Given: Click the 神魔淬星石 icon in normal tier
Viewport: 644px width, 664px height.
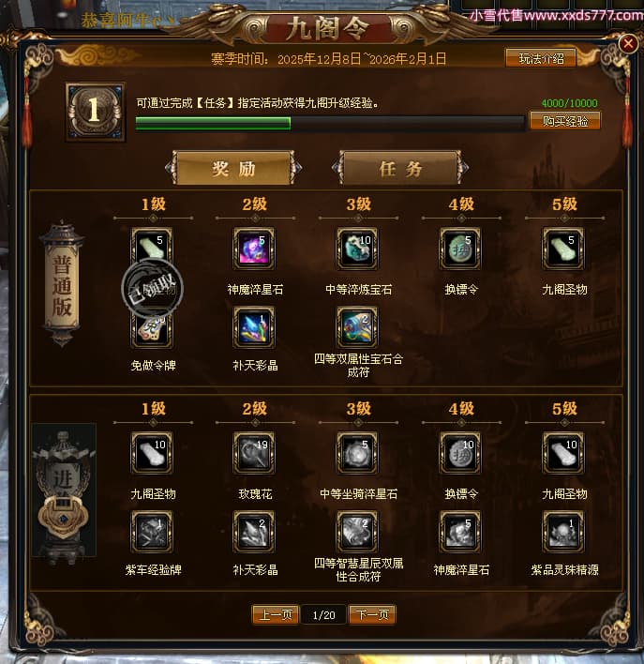Looking at the screenshot, I should point(254,249).
